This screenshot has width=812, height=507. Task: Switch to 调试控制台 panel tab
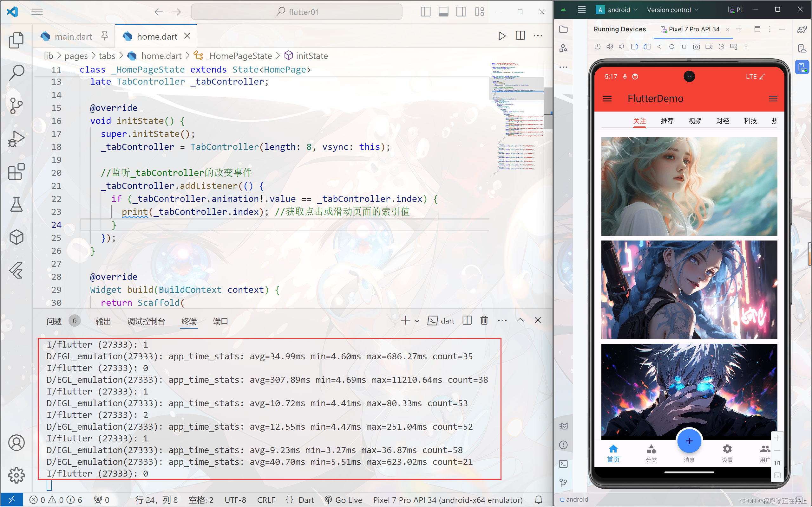[x=146, y=321]
